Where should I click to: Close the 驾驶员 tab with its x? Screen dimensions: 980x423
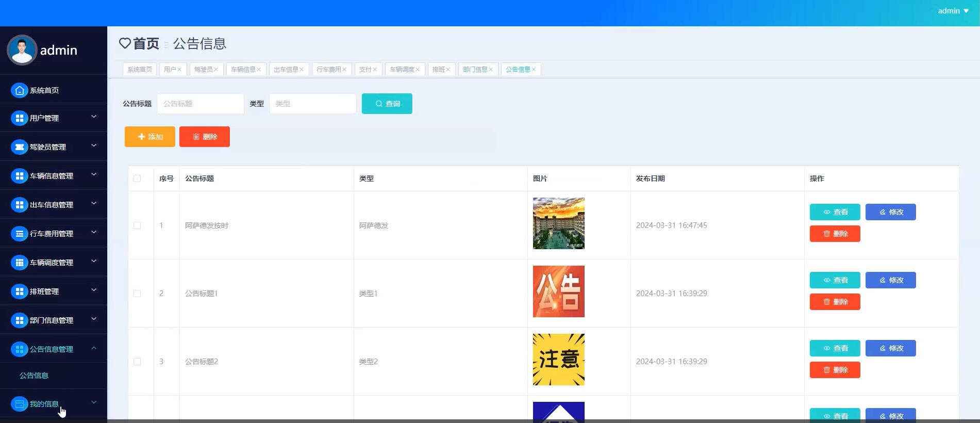click(x=216, y=70)
